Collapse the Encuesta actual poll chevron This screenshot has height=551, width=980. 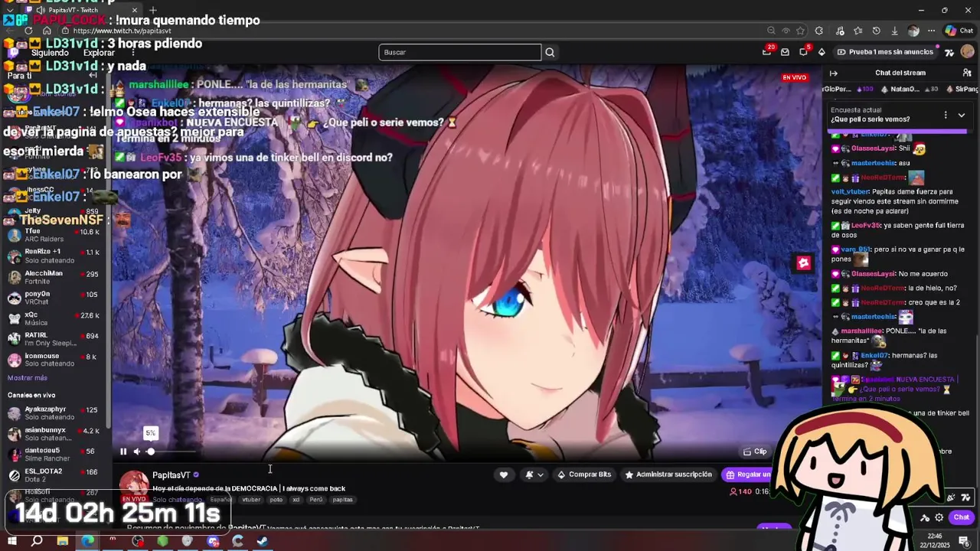pyautogui.click(x=962, y=115)
